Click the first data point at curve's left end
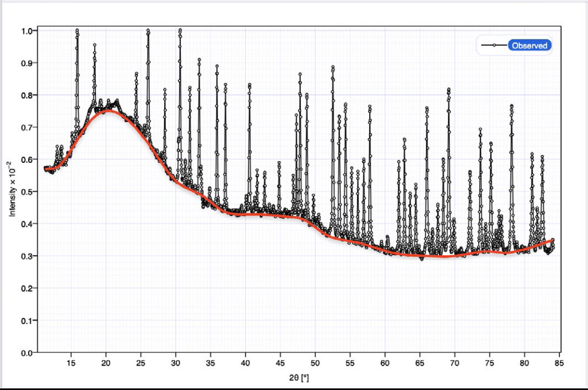Viewport: 588px width, 390px height. [x=45, y=168]
